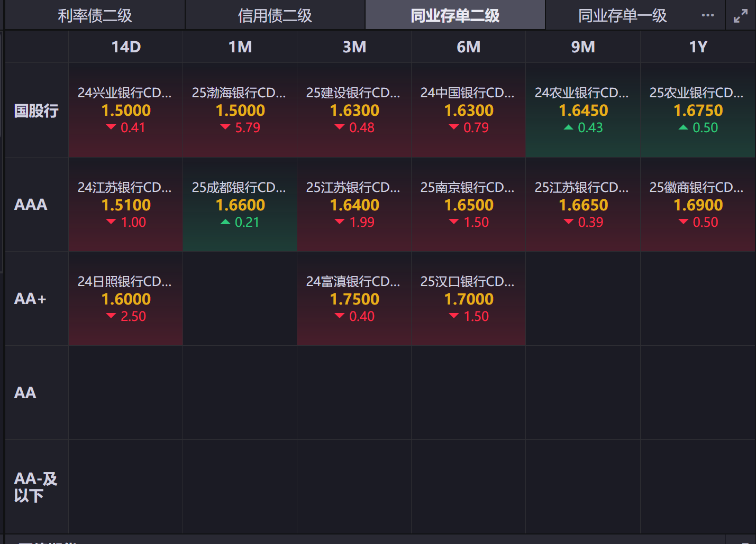The width and height of the screenshot is (756, 544).
Task: Expand panel to full screen
Action: [741, 16]
